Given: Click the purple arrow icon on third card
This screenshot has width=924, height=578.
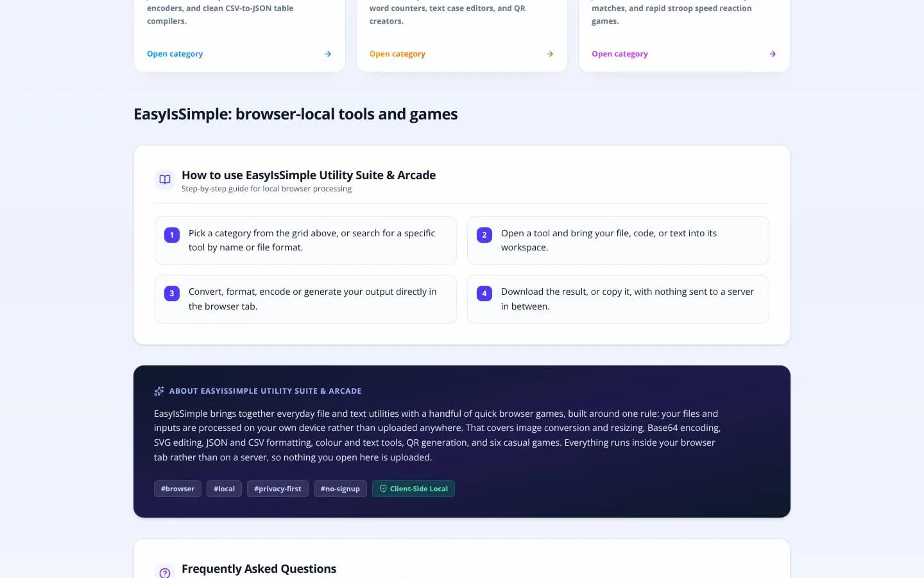Looking at the screenshot, I should click(773, 54).
